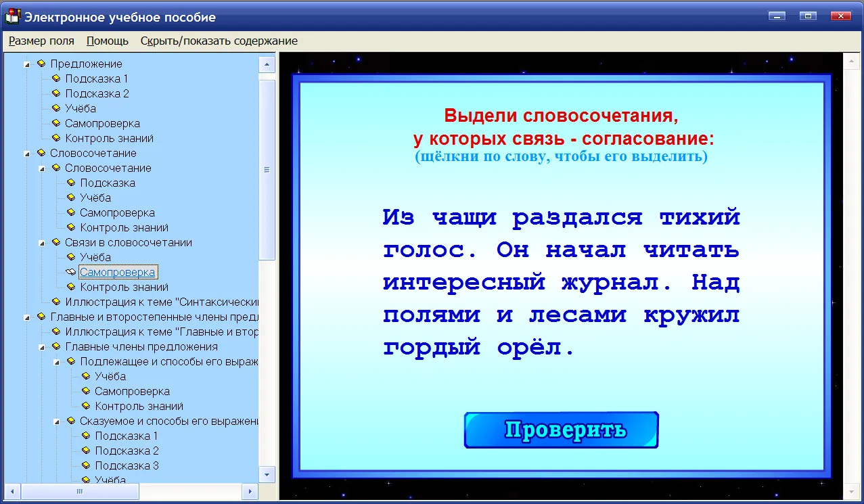Collapse Сказуемое и способы его выражен node
The image size is (864, 504).
(57, 421)
